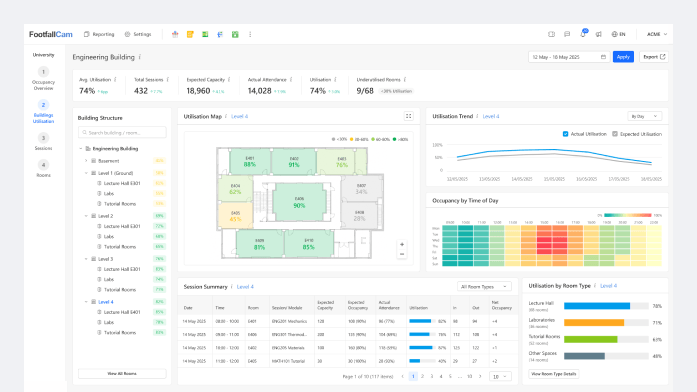697x392 pixels.
Task: Click the first colorful app shortcut icon
Action: pos(175,34)
